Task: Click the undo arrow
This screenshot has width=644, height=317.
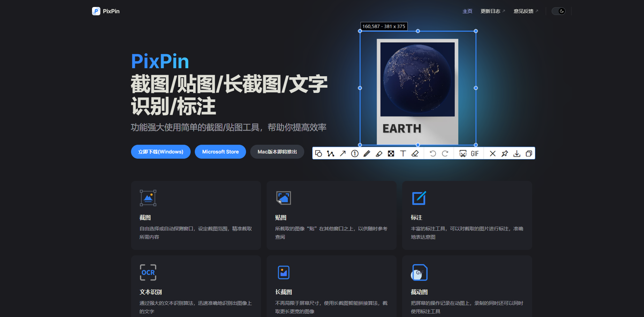Action: point(433,153)
